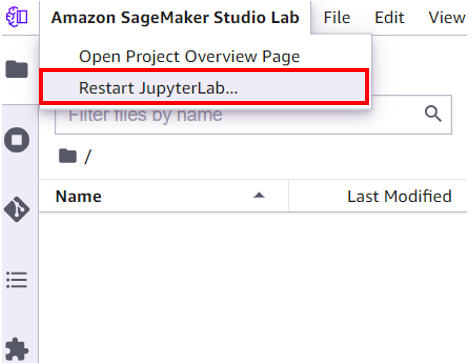Click the search magnifier icon in filter box
Image resolution: width=475 pixels, height=364 pixels.
pos(433,114)
